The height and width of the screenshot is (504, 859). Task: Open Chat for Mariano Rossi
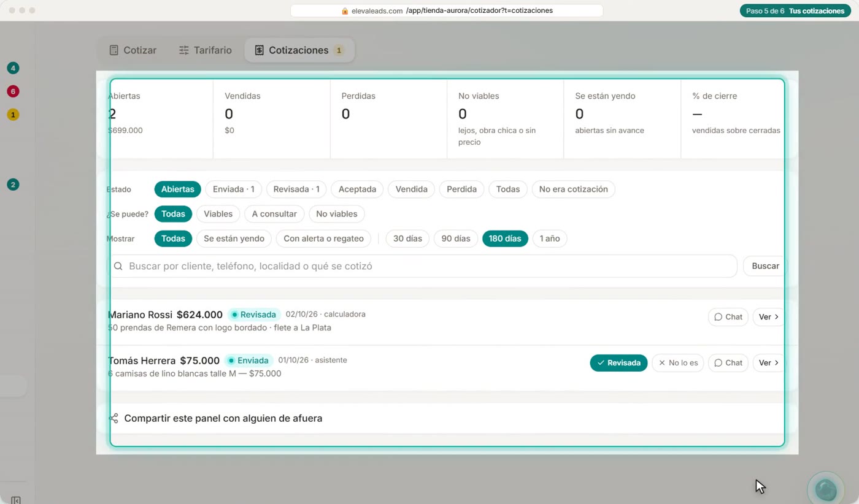(x=728, y=317)
